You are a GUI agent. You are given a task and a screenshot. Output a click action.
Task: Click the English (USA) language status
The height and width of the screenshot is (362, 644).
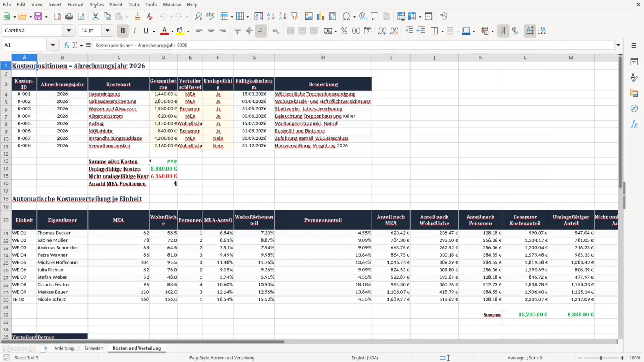[x=364, y=358]
